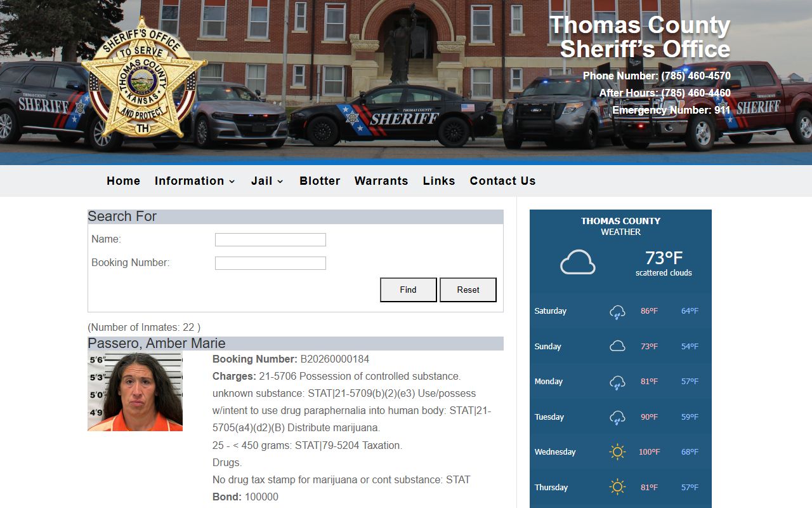This screenshot has height=508, width=812.
Task: Click the Thursday forecast label
Action: point(551,488)
